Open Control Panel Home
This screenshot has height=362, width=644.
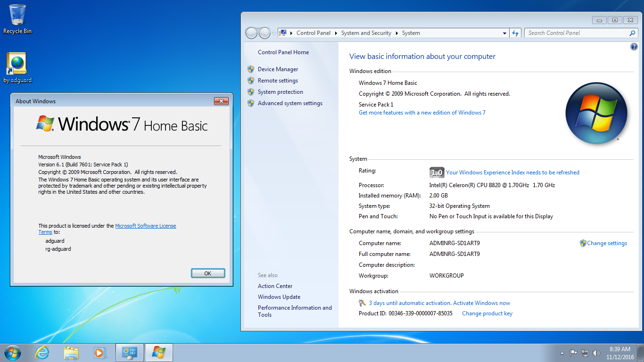pos(283,52)
